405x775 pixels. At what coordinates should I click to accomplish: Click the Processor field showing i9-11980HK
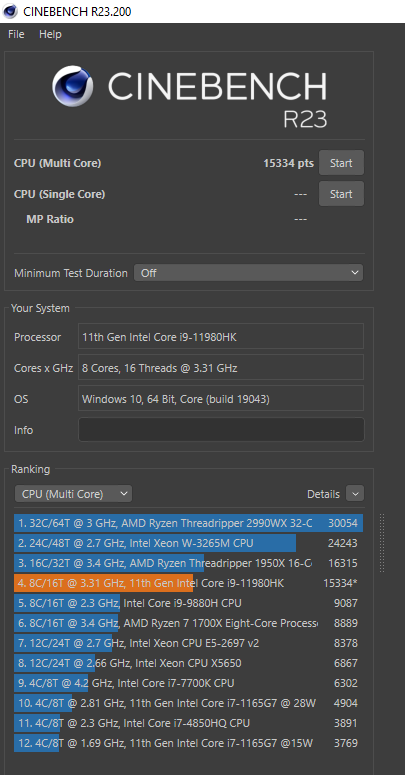pos(221,336)
